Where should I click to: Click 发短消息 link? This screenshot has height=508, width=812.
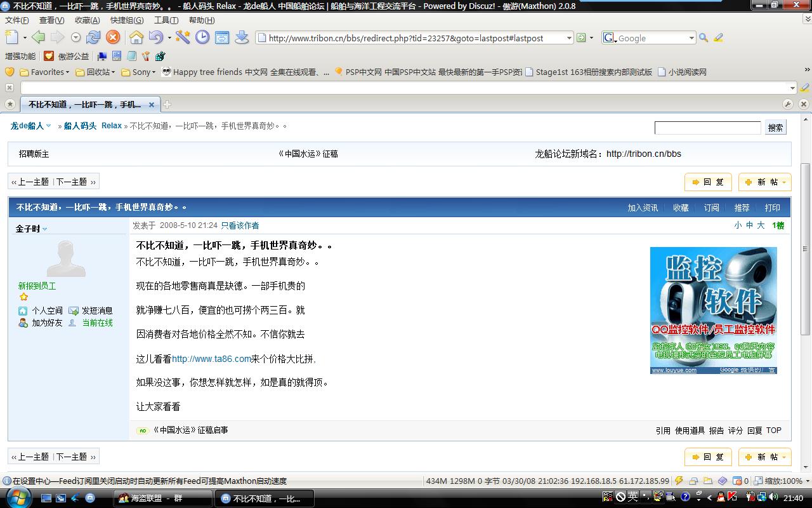click(x=97, y=311)
